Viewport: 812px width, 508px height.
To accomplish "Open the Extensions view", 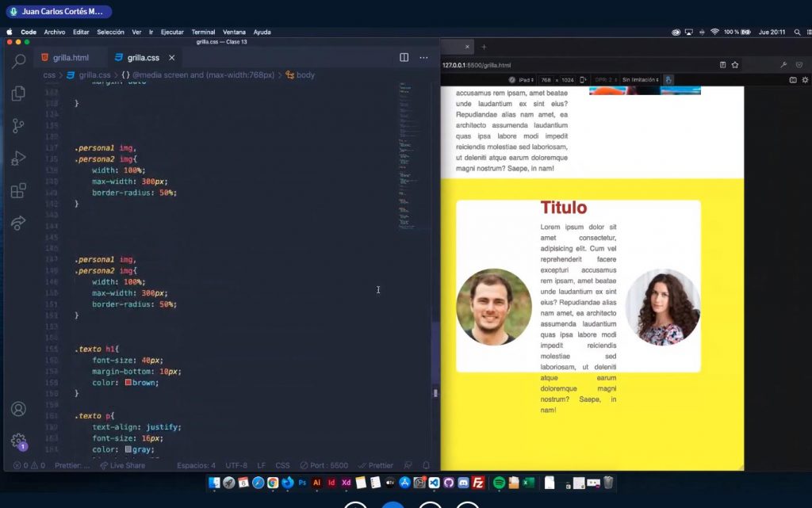I will (x=19, y=190).
